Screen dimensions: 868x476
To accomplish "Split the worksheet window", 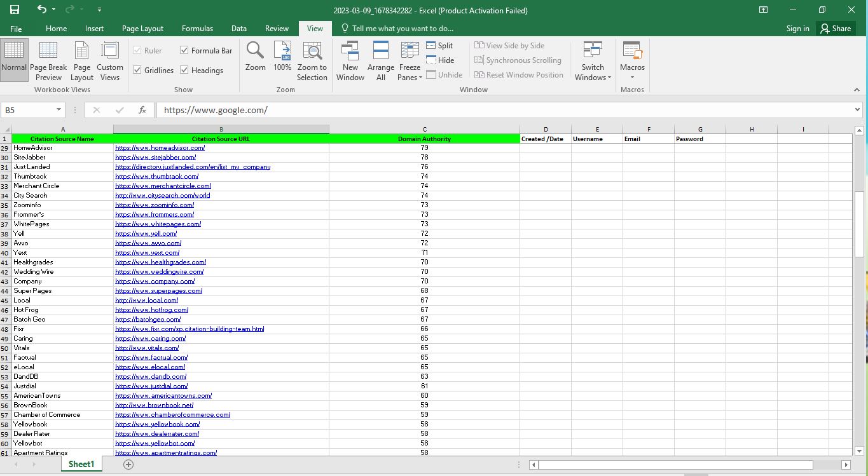I will pyautogui.click(x=439, y=46).
